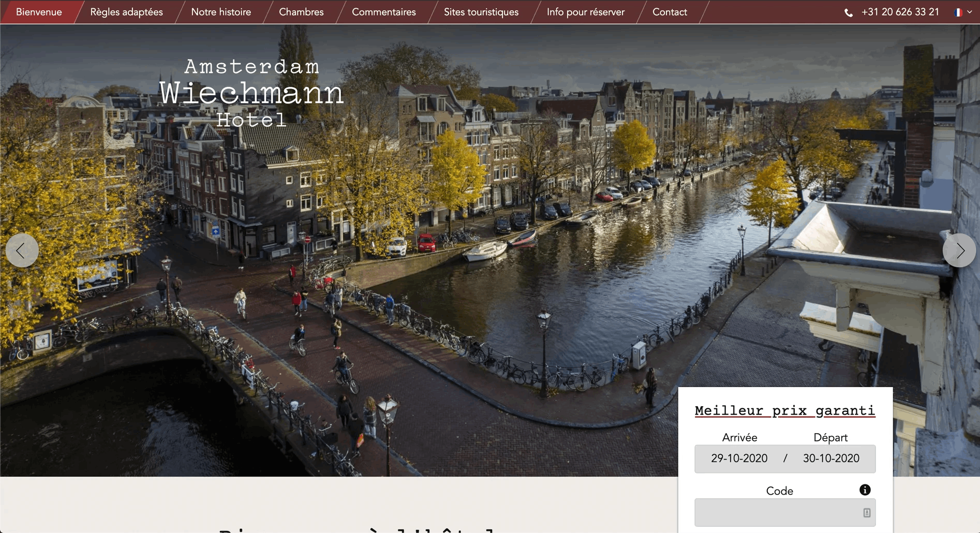This screenshot has height=533, width=980.
Task: Click the phone icon in header
Action: (849, 12)
